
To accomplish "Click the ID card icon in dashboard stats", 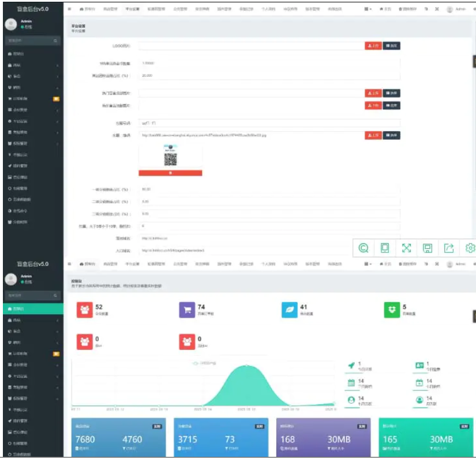I will [419, 366].
